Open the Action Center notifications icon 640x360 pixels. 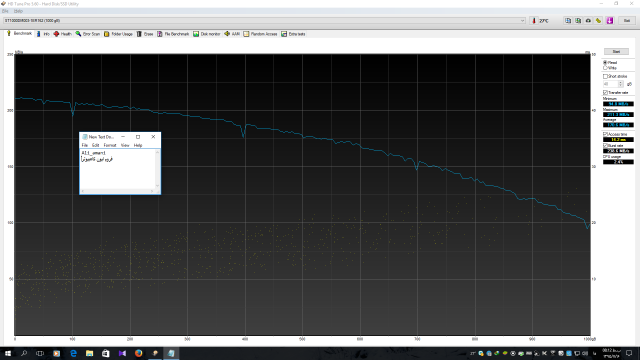[629, 353]
